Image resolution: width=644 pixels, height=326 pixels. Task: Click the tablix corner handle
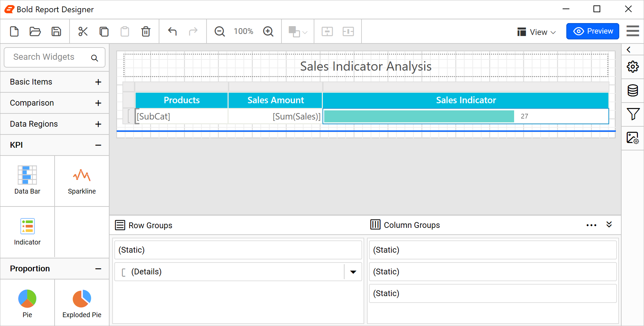[129, 87]
